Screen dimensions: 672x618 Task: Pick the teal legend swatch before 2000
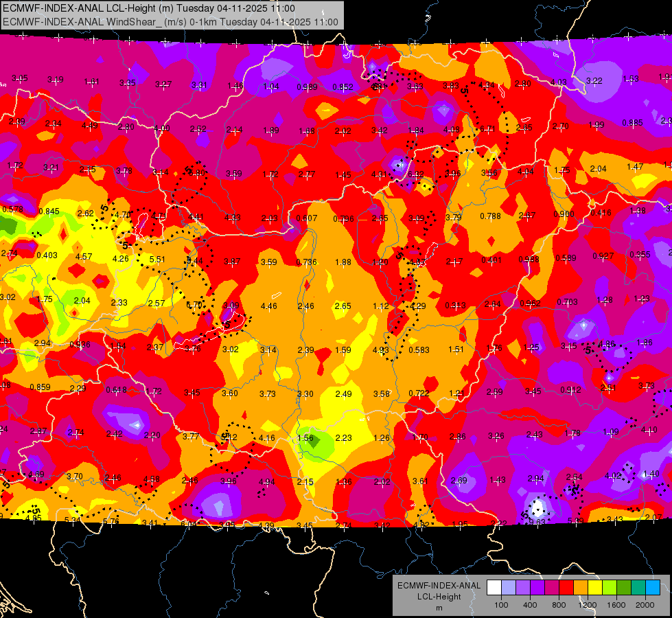pyautogui.click(x=638, y=588)
